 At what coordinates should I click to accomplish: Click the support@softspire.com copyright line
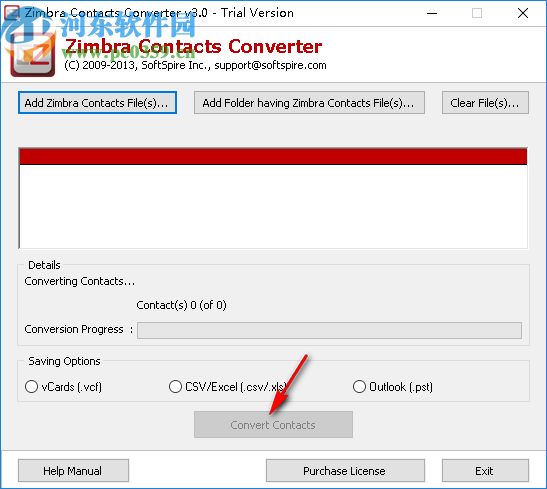195,65
